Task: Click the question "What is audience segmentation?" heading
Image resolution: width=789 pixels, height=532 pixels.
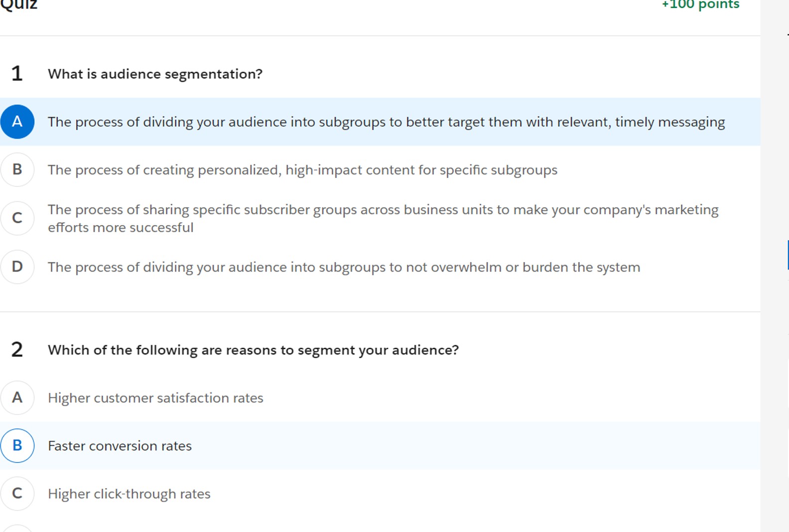Action: click(155, 73)
